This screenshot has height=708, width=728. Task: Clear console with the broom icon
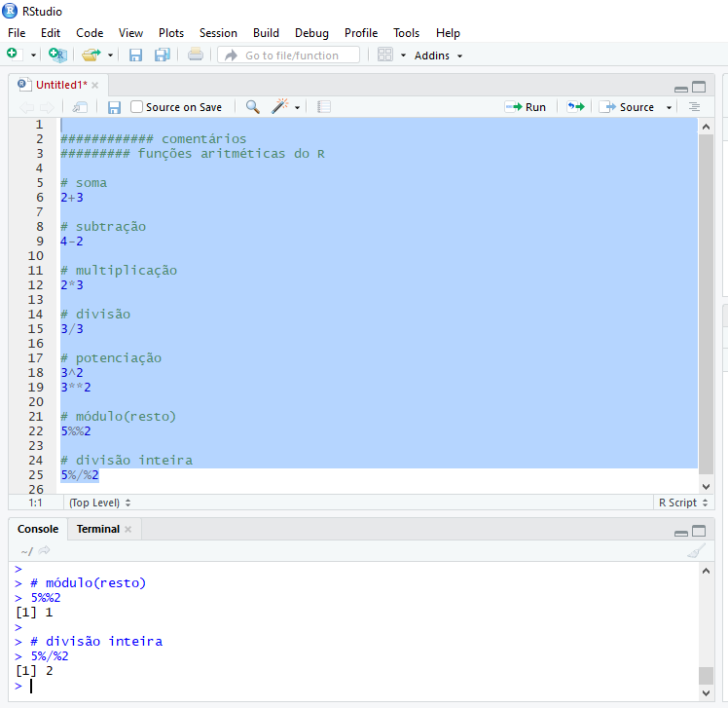[695, 551]
